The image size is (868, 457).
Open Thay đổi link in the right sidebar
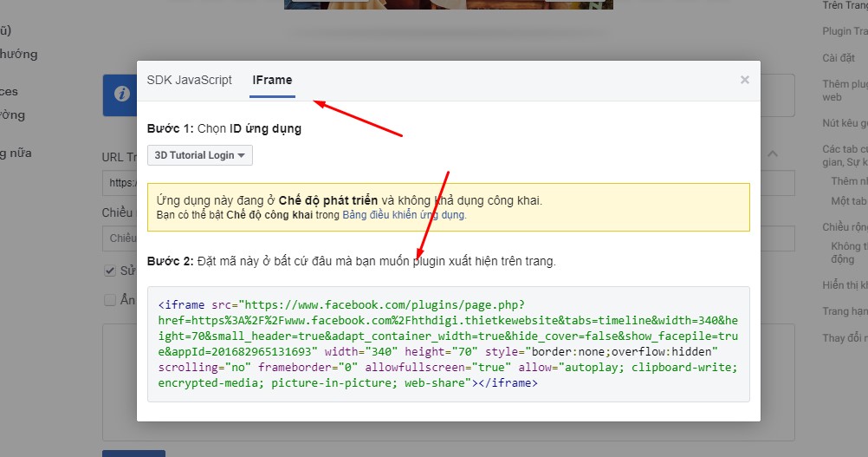click(x=845, y=338)
